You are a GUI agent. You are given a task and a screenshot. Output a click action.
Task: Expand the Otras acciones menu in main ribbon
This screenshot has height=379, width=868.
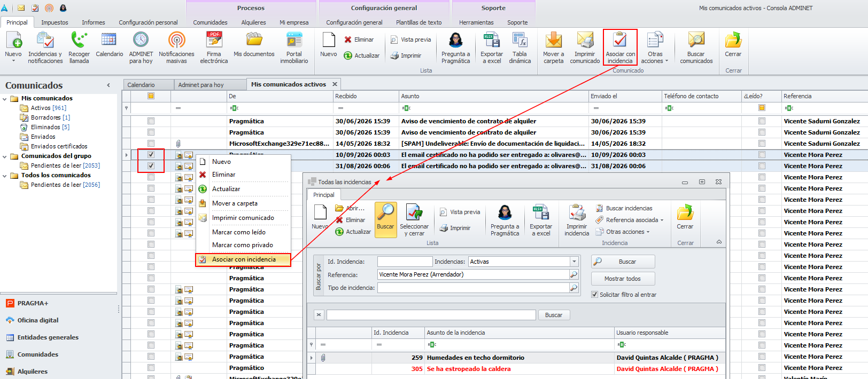[x=655, y=48]
